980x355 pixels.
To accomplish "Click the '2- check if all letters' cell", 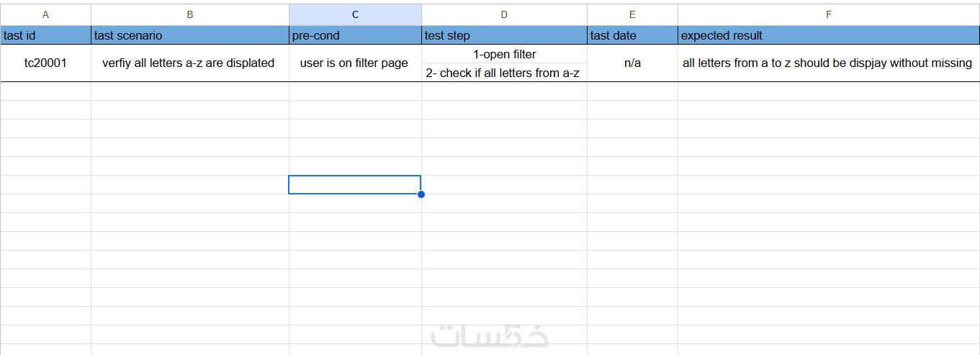I will pos(503,73).
